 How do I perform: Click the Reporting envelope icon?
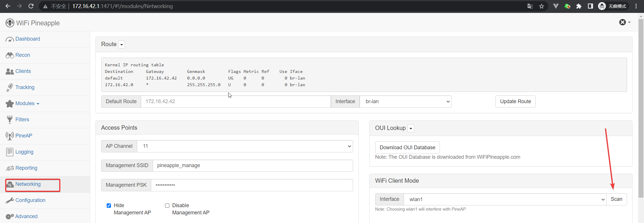pos(10,168)
